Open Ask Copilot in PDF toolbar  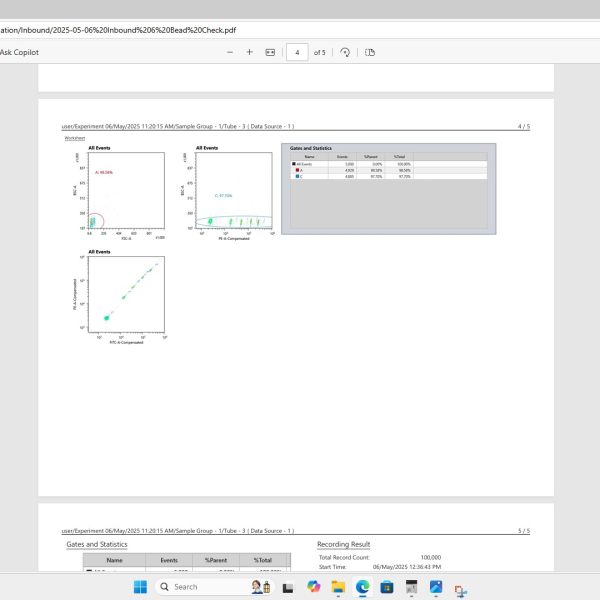click(22, 52)
